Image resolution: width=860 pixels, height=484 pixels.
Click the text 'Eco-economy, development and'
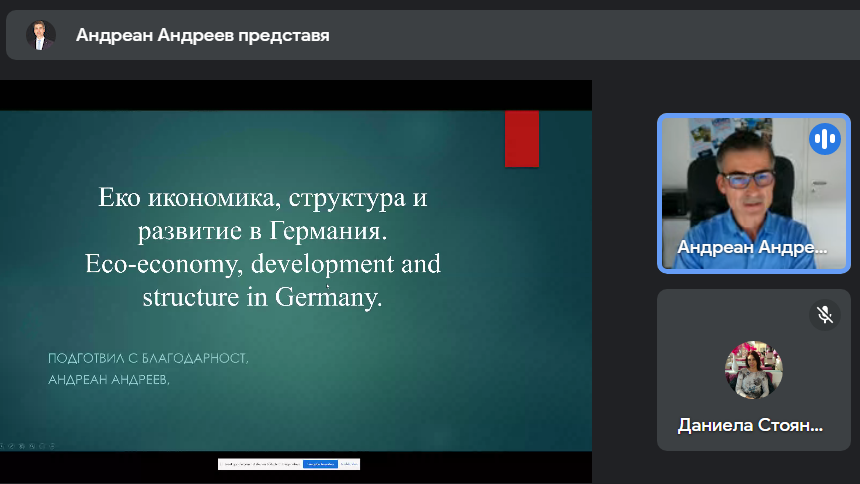click(263, 264)
